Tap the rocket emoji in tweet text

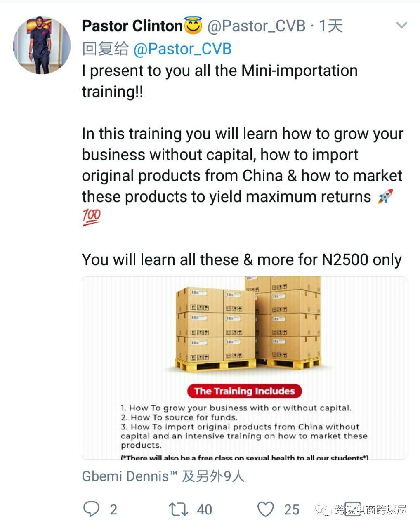385,196
